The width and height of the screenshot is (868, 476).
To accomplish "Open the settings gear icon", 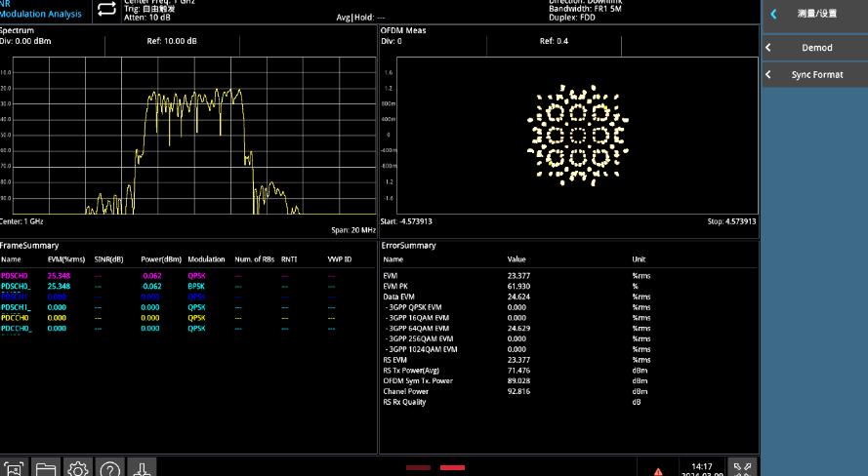I will coord(77,468).
